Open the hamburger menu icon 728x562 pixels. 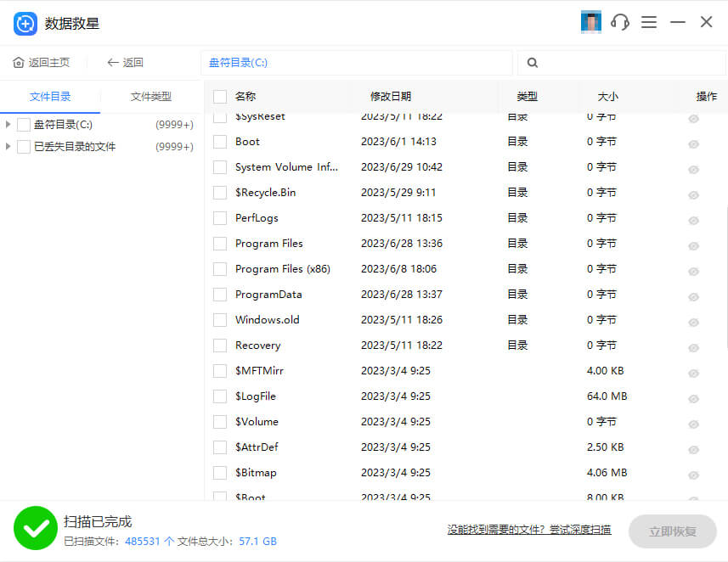click(x=649, y=23)
